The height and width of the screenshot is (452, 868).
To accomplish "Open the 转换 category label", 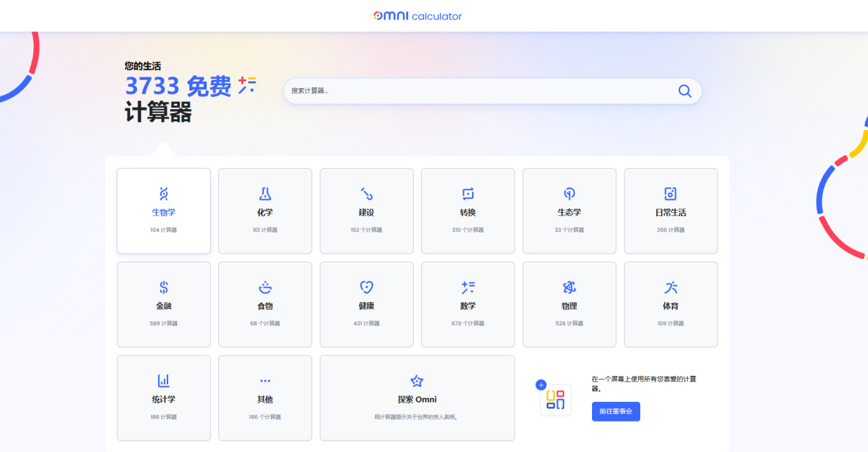I will click(x=468, y=212).
